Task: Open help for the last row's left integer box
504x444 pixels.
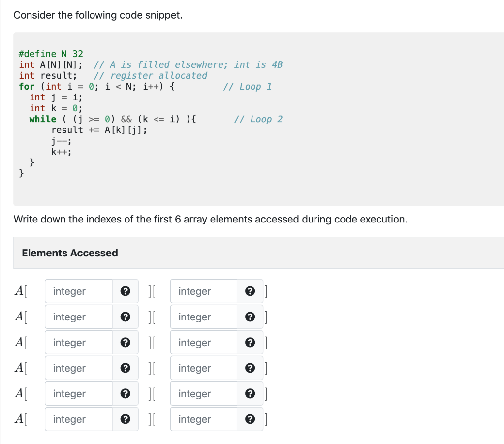Action: [x=125, y=419]
